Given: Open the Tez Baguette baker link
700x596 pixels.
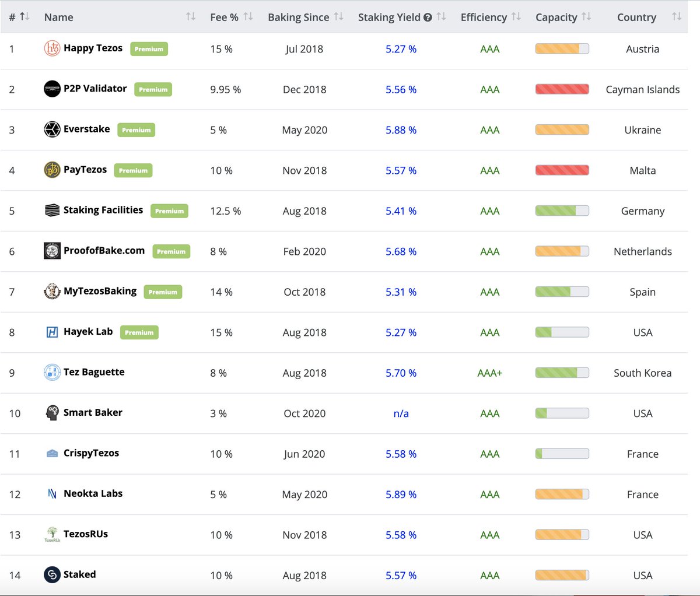Looking at the screenshot, I should (x=94, y=372).
